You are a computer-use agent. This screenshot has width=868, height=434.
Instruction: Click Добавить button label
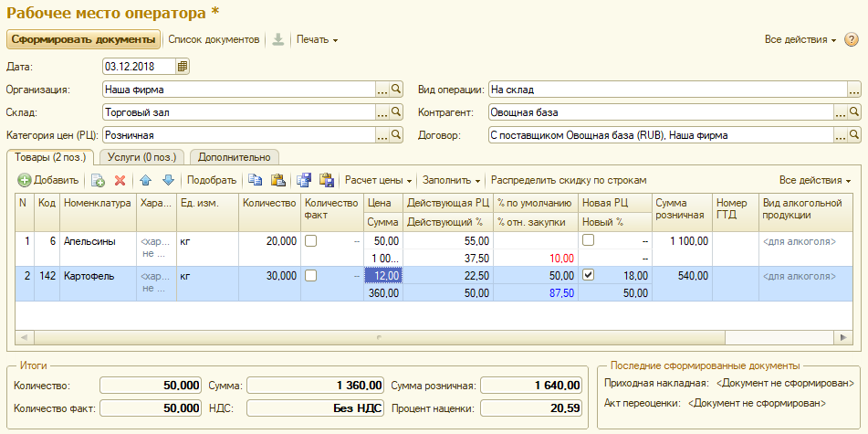tap(56, 180)
